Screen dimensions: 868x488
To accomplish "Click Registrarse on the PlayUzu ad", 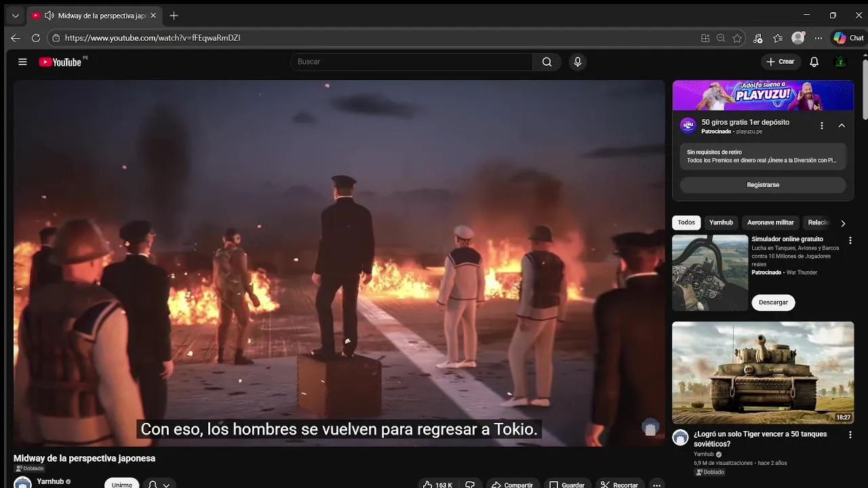I will pyautogui.click(x=763, y=184).
